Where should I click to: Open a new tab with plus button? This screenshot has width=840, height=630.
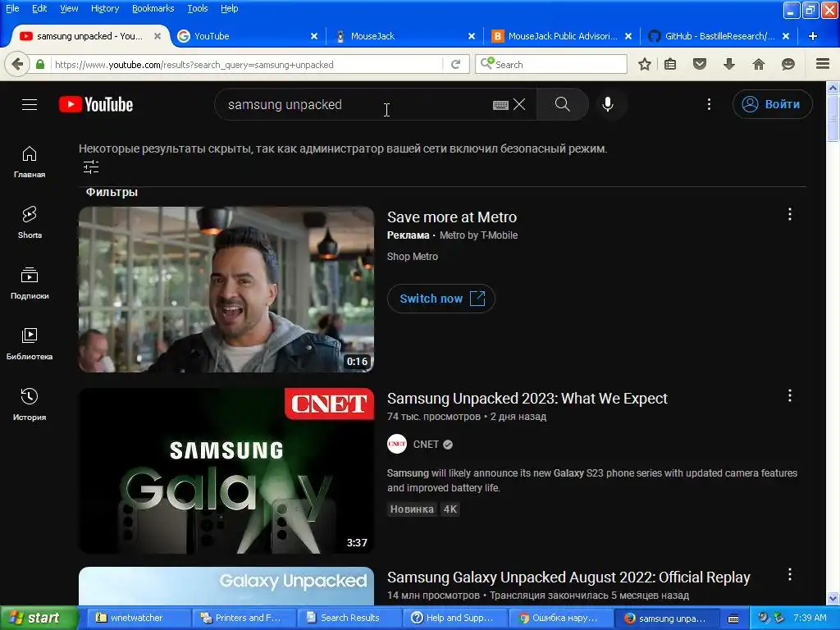813,36
